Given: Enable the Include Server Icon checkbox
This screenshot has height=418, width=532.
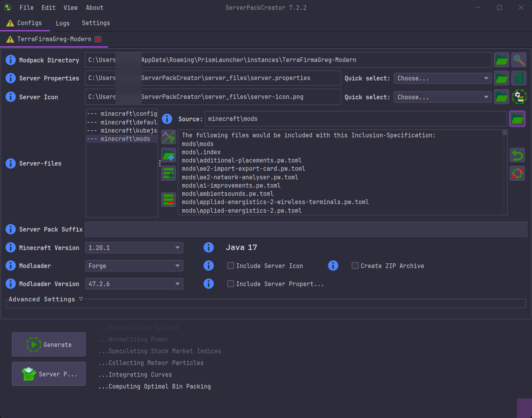Looking at the screenshot, I should 231,266.
